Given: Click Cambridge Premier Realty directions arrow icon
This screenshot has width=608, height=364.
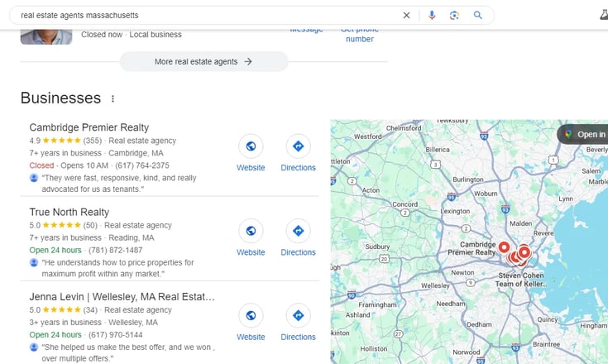Looking at the screenshot, I should [x=298, y=146].
